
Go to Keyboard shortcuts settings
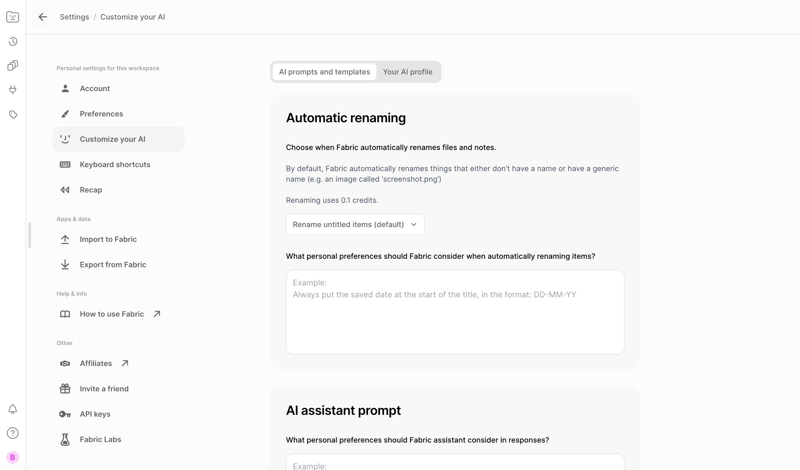(x=115, y=165)
